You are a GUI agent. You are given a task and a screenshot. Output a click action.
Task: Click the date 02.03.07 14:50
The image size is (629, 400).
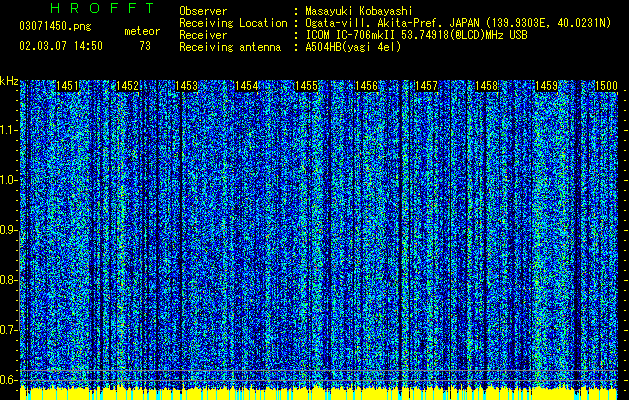(x=61, y=46)
